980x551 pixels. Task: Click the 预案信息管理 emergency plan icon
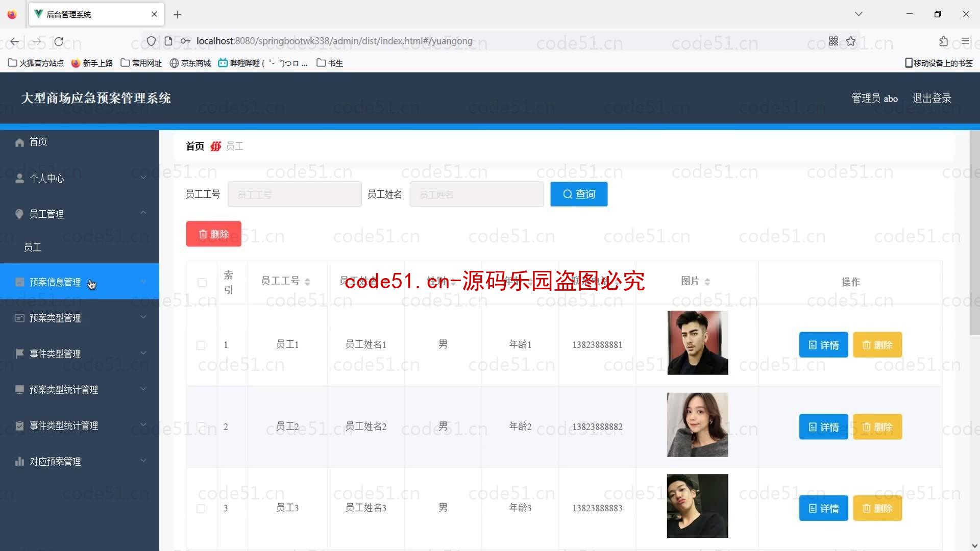click(18, 282)
